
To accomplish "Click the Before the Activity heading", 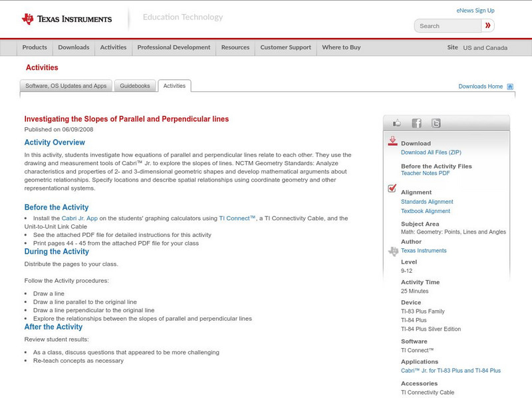I will [x=57, y=207].
